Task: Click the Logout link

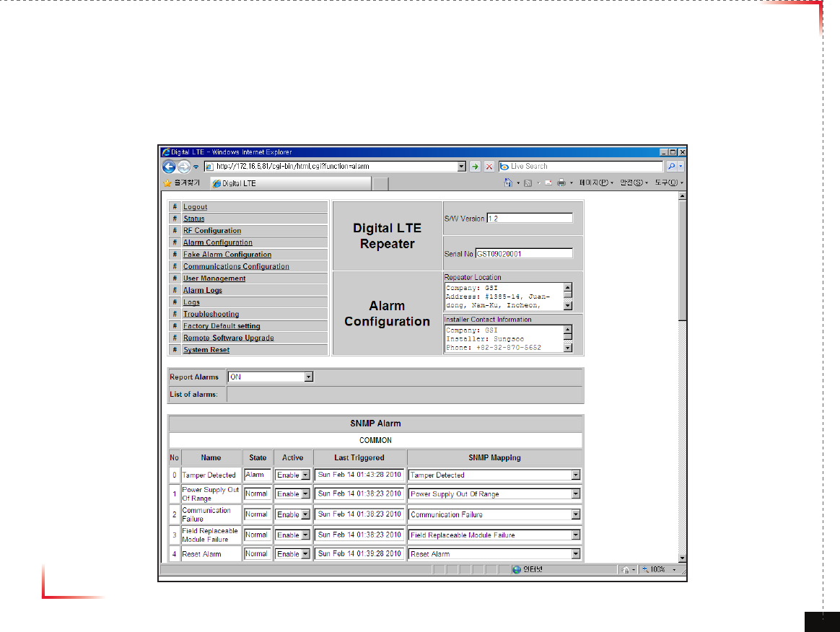Action: [x=195, y=207]
